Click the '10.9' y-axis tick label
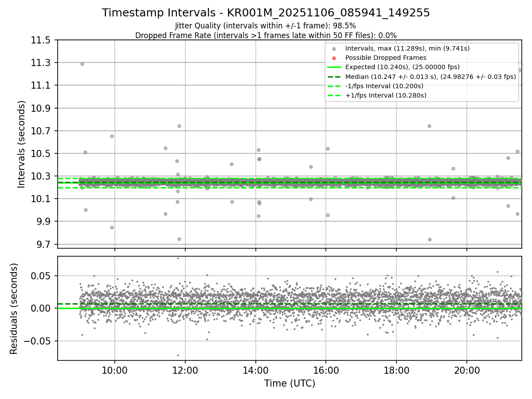 pos(41,109)
